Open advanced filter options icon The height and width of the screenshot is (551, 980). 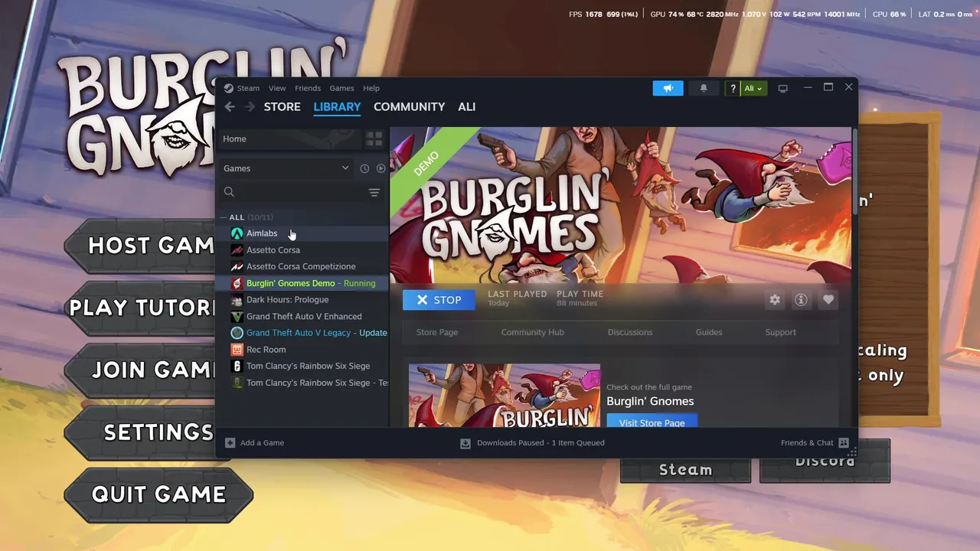point(374,192)
